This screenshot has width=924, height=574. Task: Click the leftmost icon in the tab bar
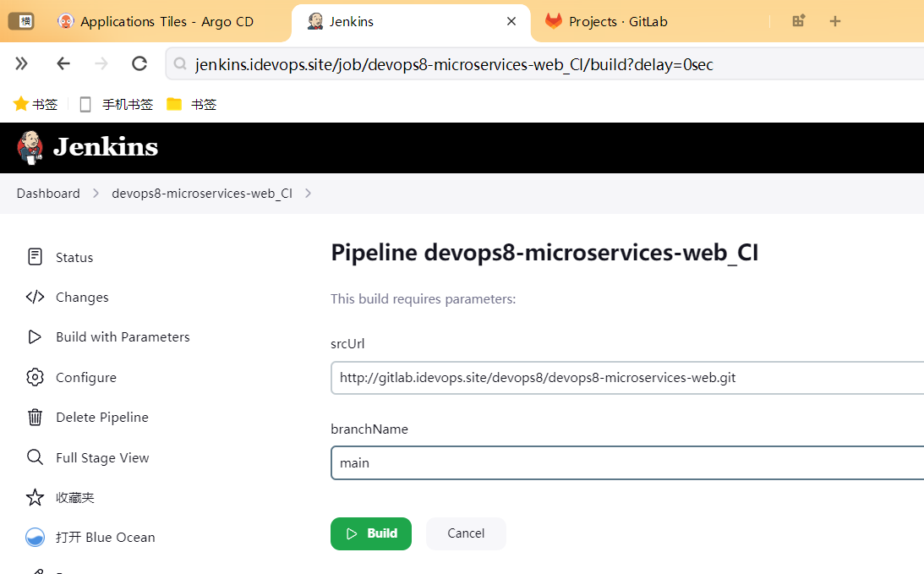(x=21, y=21)
